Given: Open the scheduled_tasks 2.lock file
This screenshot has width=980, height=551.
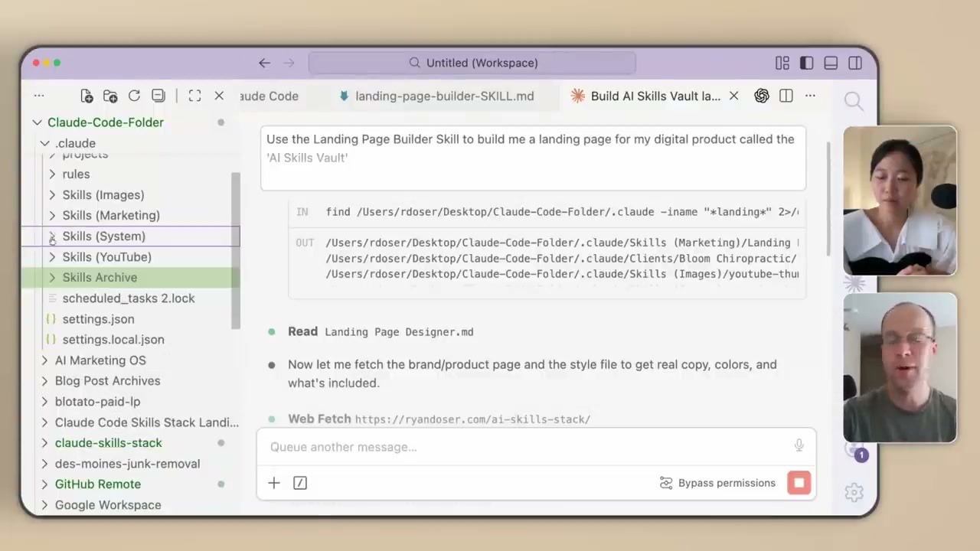Looking at the screenshot, I should [x=129, y=298].
